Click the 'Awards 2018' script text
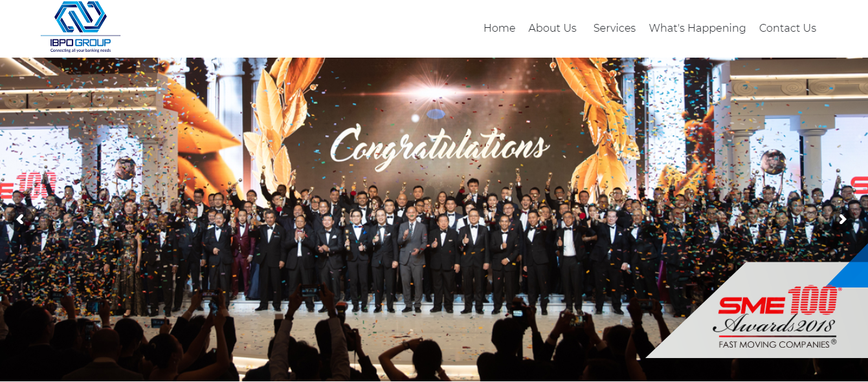This screenshot has height=382, width=868. click(774, 323)
